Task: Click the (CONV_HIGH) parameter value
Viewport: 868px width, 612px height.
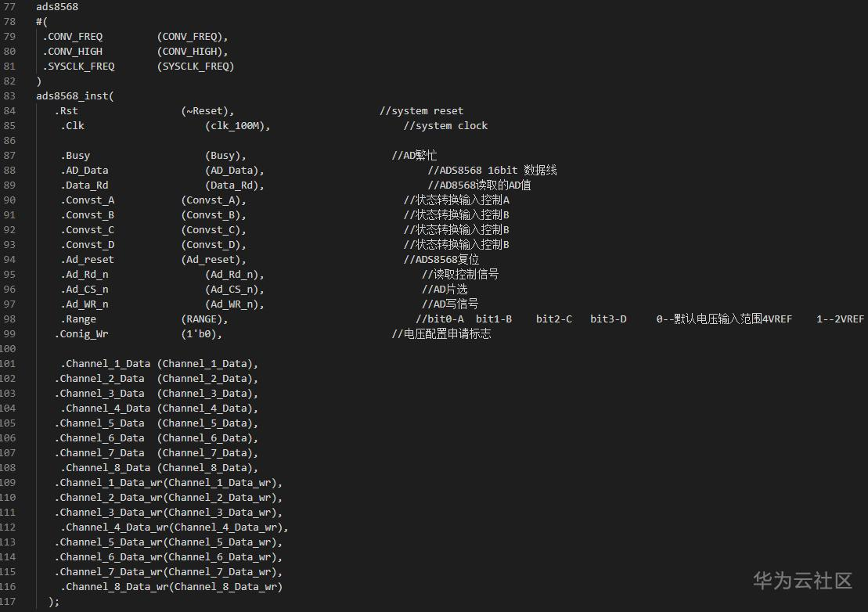Action: click(x=192, y=52)
